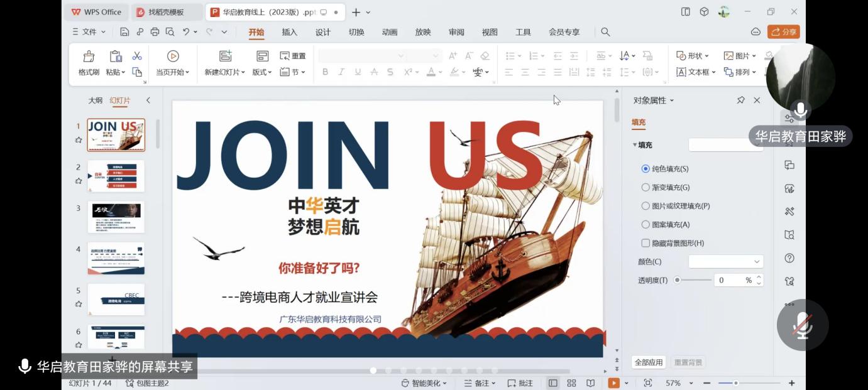Click the Cut scissors icon

pyautogui.click(x=137, y=56)
